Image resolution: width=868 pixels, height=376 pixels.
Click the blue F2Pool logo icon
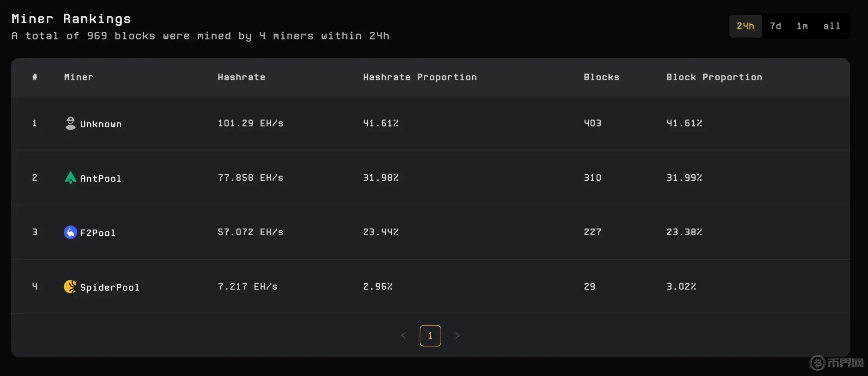click(x=70, y=232)
